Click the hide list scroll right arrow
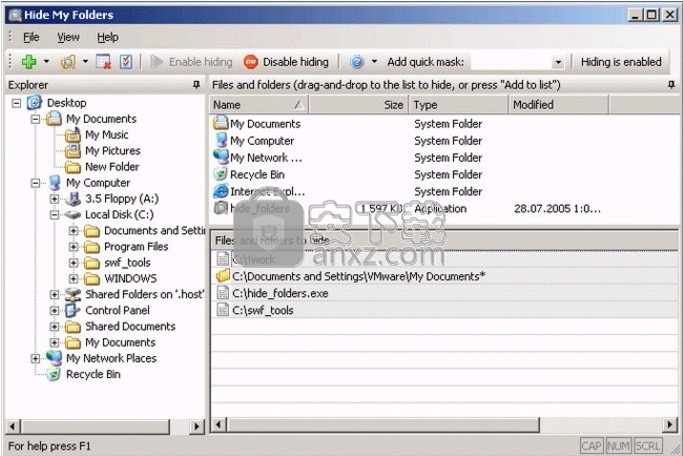683x456 pixels. (669, 425)
